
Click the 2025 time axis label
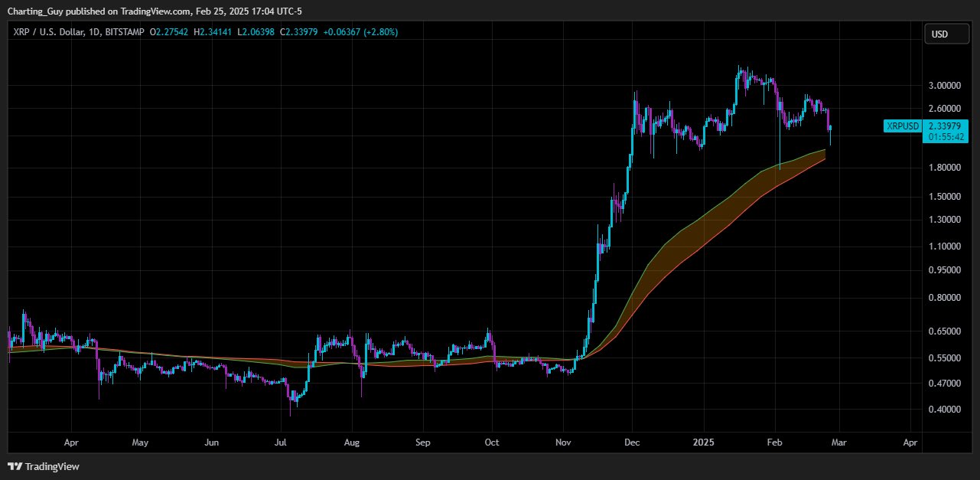pyautogui.click(x=702, y=442)
